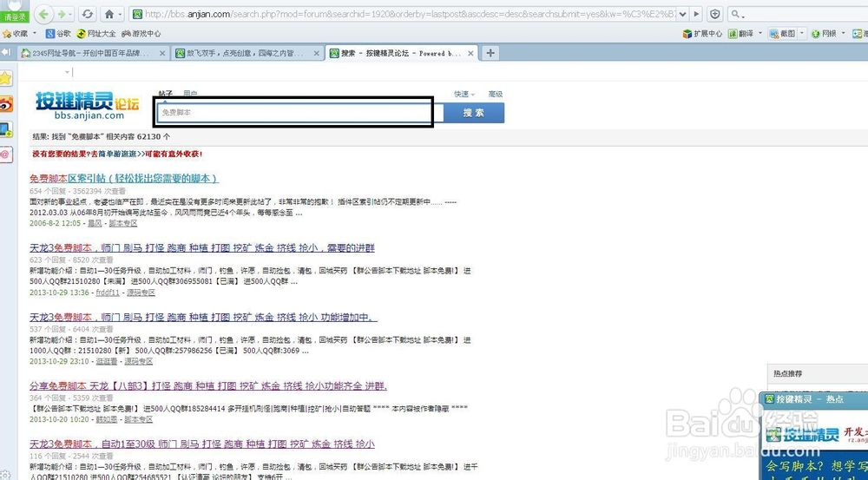Go back with the browser back arrow
Viewport: 868px width, 480px height.
click(43, 14)
